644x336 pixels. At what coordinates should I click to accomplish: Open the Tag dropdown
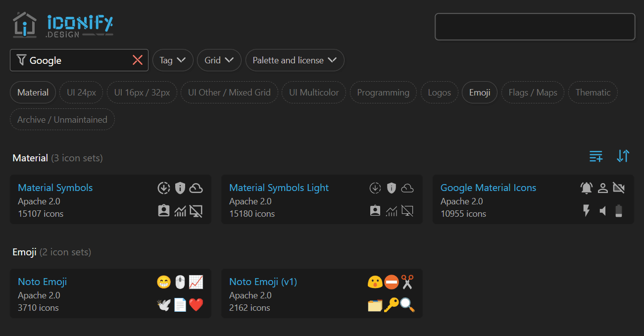[172, 60]
